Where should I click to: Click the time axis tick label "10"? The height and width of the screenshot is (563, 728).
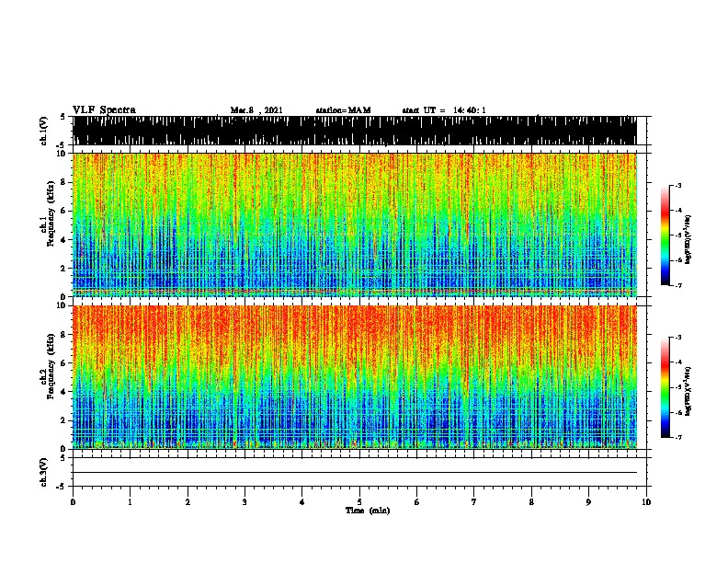pyautogui.click(x=646, y=502)
